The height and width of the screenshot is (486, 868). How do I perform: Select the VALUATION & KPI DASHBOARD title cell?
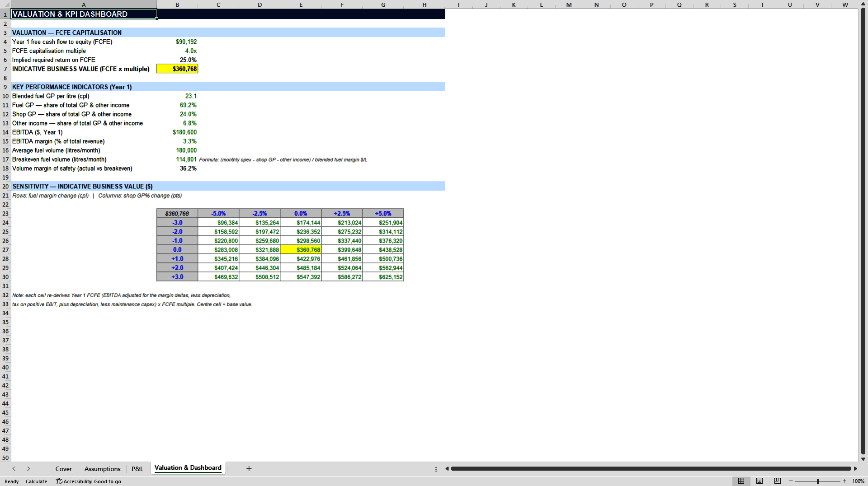coord(84,14)
